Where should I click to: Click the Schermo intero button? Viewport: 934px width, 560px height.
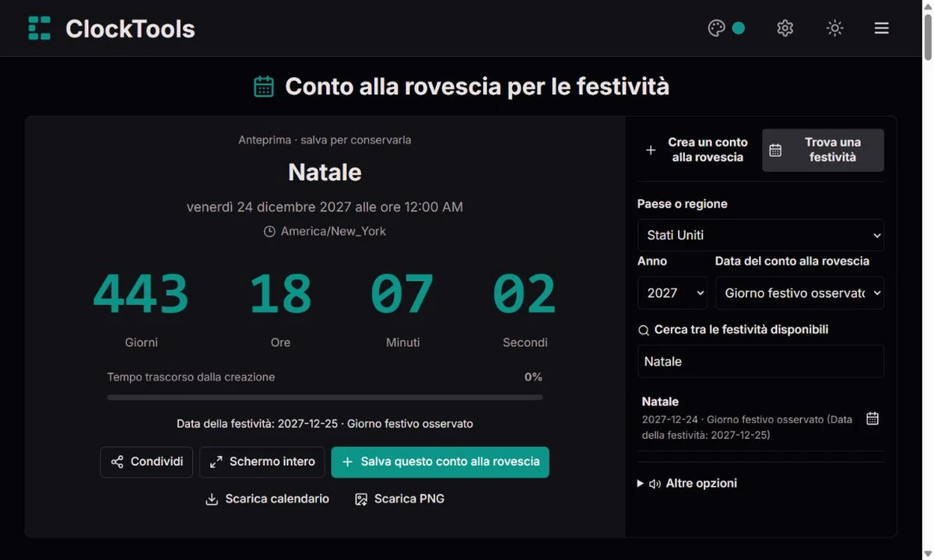pos(262,462)
